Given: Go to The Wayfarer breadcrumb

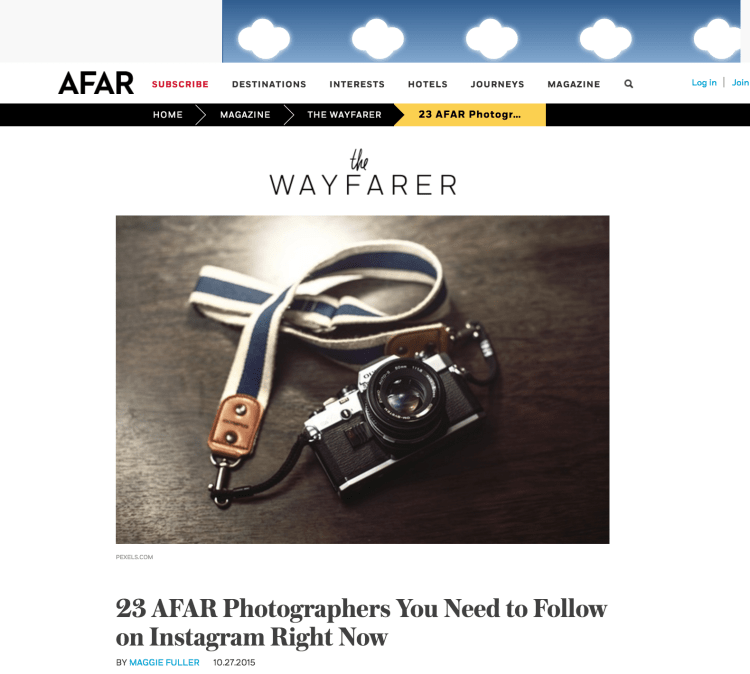Looking at the screenshot, I should pos(344,115).
